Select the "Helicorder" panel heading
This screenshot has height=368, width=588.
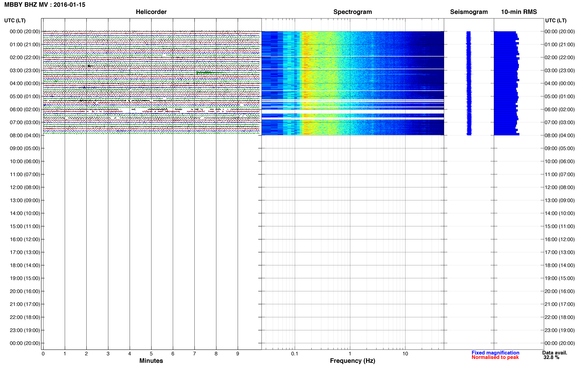pos(151,12)
